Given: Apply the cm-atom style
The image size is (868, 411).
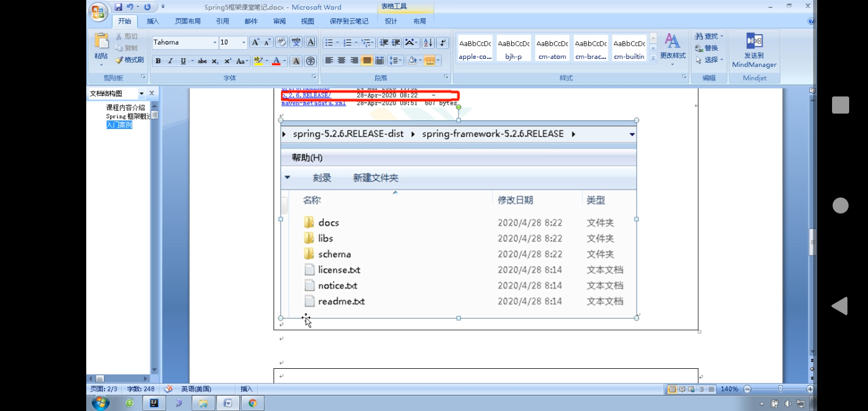Looking at the screenshot, I should (553, 49).
